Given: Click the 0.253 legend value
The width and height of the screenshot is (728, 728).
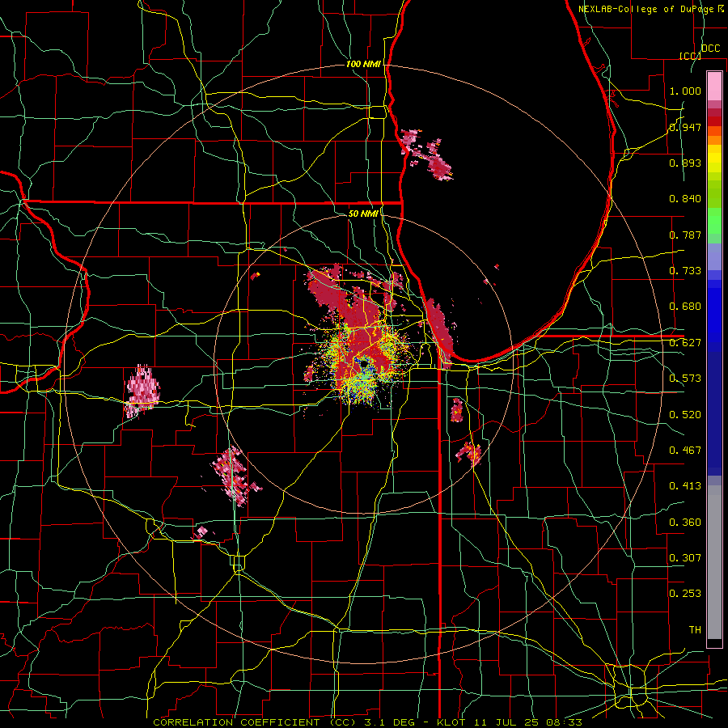Looking at the screenshot, I should pyautogui.click(x=685, y=594).
